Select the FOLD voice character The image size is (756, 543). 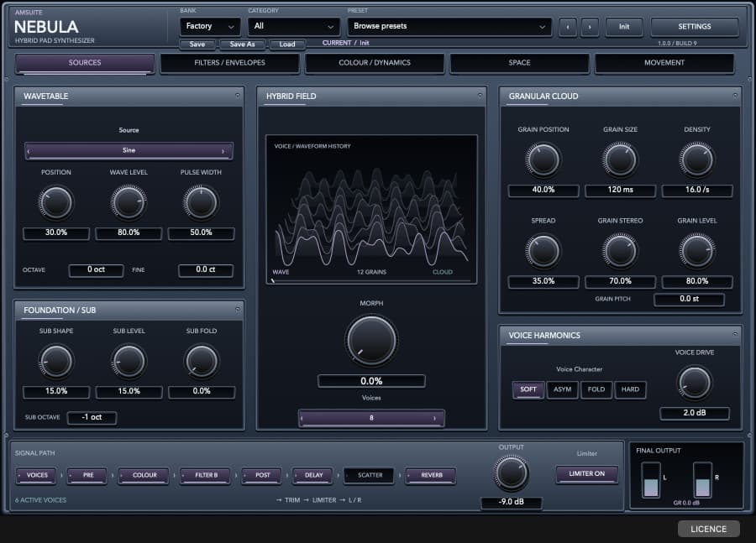tap(596, 389)
